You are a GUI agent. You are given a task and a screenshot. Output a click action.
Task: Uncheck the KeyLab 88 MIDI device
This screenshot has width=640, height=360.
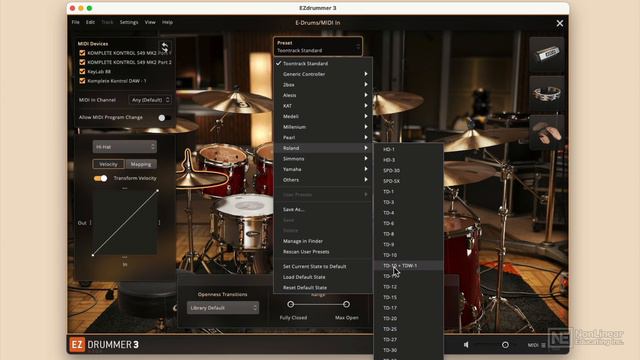tap(82, 71)
